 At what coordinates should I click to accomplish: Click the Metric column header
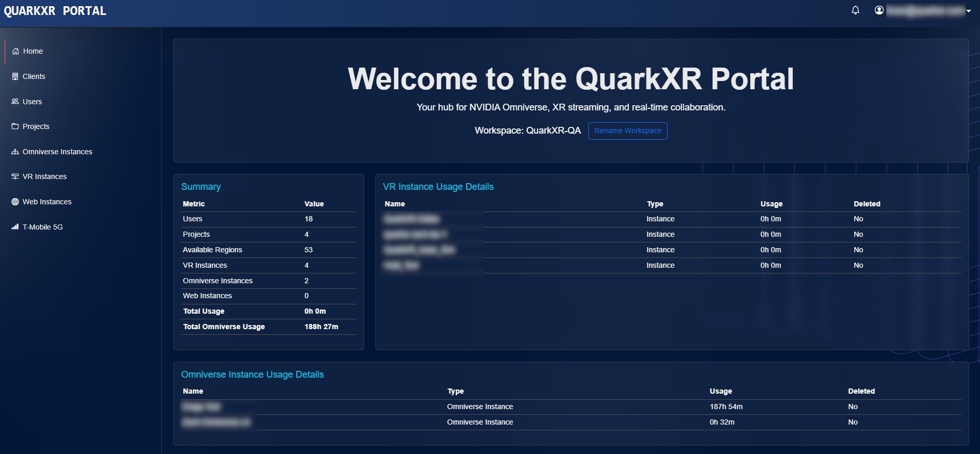tap(194, 204)
